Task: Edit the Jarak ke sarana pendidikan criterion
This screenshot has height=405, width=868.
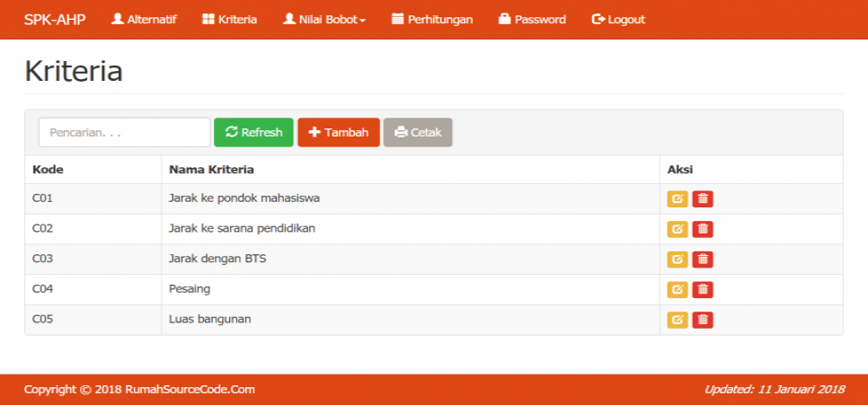Action: [x=677, y=229]
